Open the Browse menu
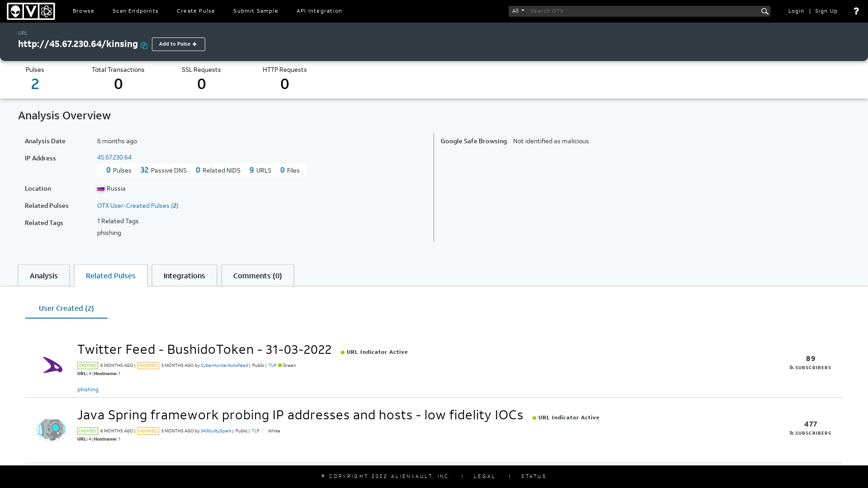Screen dimensions: 868x488 point(84,11)
